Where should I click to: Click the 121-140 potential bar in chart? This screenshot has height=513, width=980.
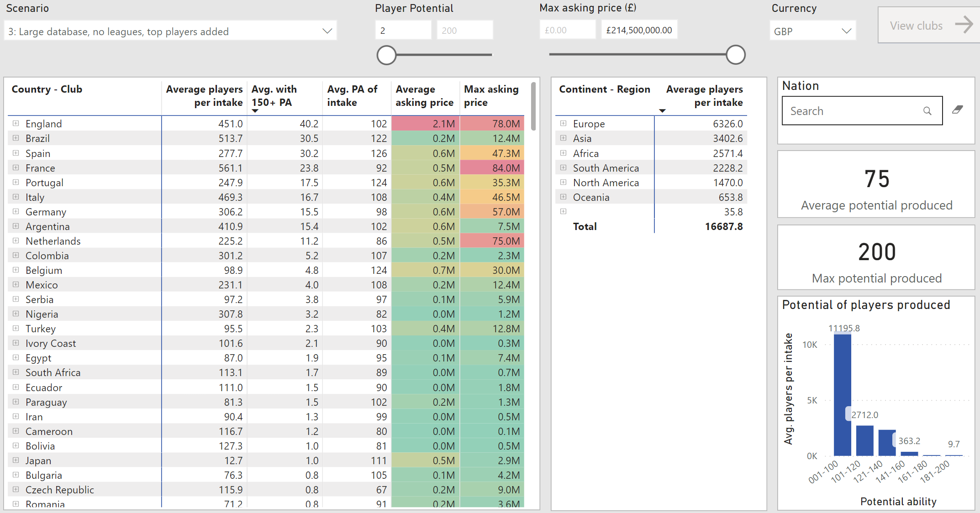tap(887, 443)
